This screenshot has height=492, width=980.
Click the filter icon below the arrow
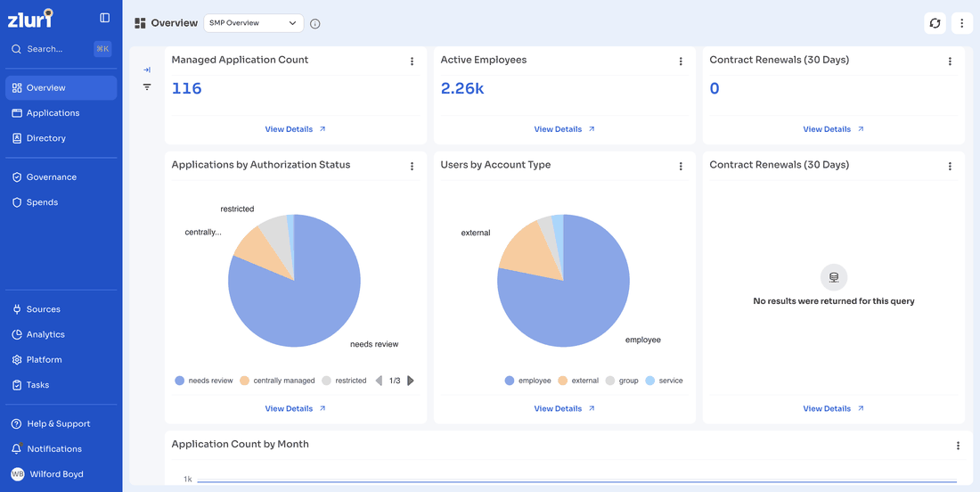(147, 87)
